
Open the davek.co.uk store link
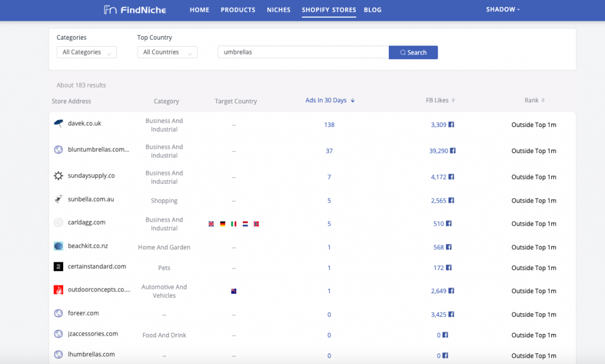coord(84,123)
